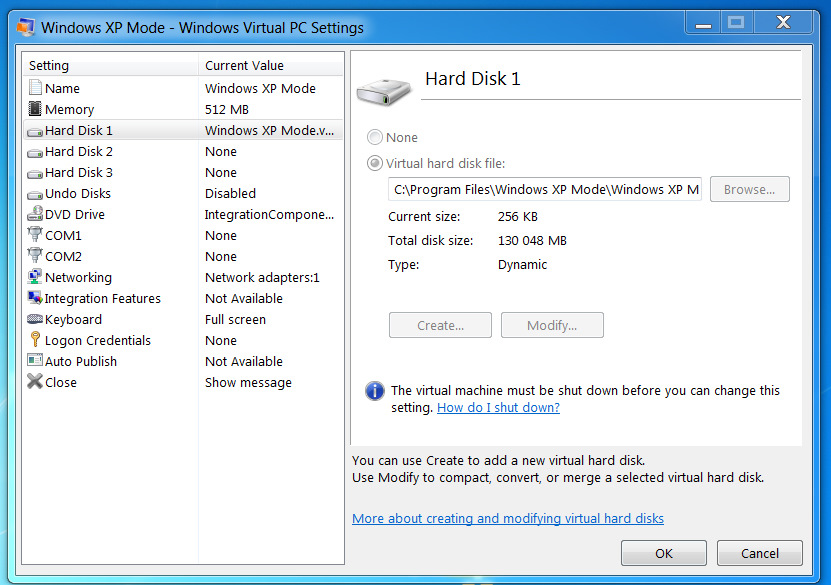
Task: Select Hard Disk 2 in settings list
Action: pos(183,152)
